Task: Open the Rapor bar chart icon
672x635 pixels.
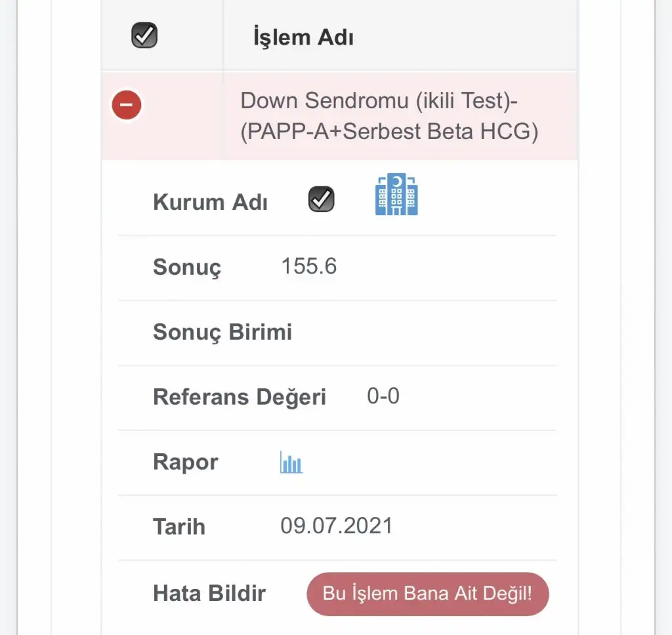Action: [x=291, y=462]
